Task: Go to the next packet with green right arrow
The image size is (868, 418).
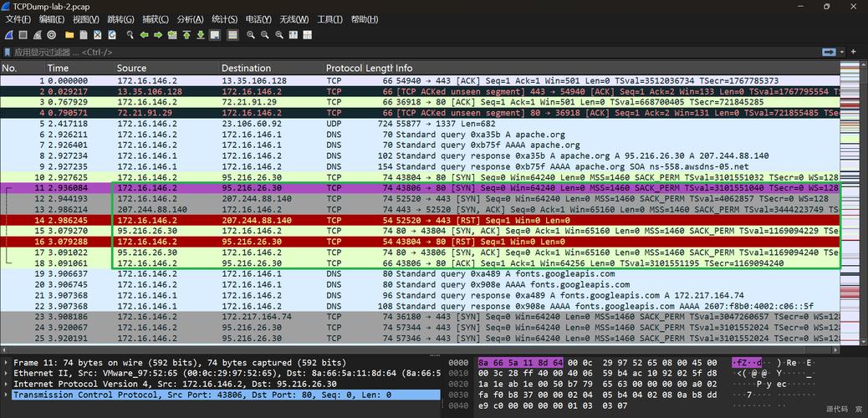Action: (x=158, y=35)
